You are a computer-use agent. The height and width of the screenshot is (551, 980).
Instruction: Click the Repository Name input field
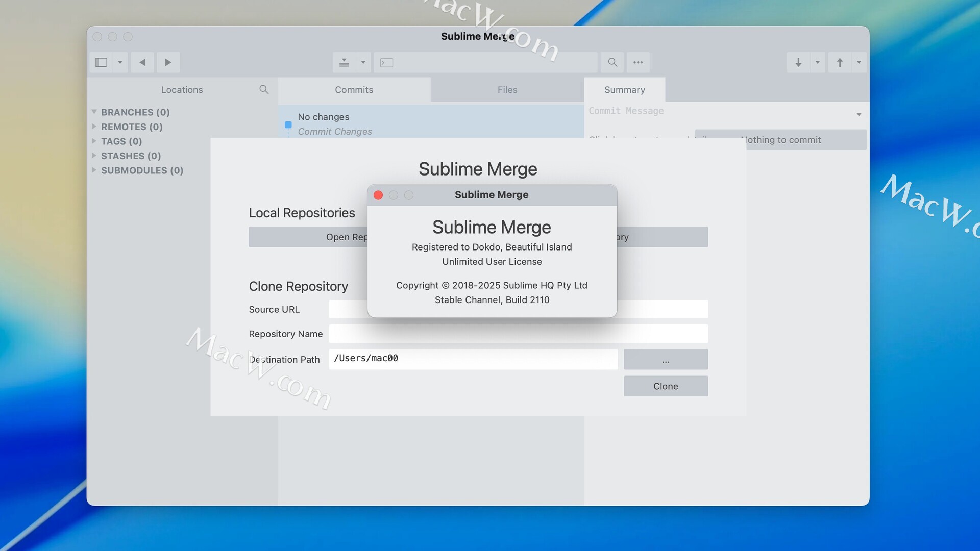[x=518, y=334]
